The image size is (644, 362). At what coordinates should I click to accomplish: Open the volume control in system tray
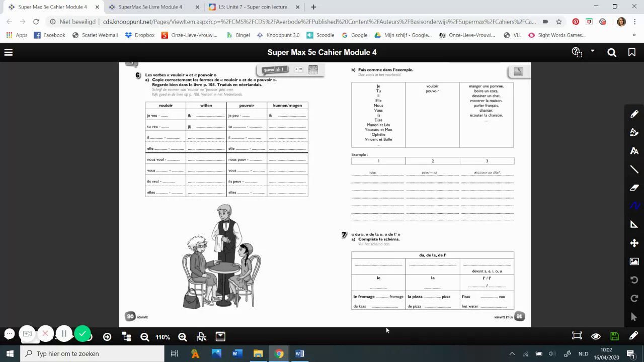click(552, 353)
